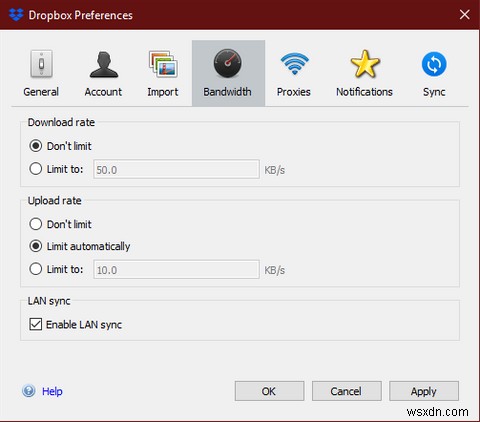The image size is (480, 422).
Task: Toggle Enable LAN sync checkbox
Action: [x=36, y=324]
